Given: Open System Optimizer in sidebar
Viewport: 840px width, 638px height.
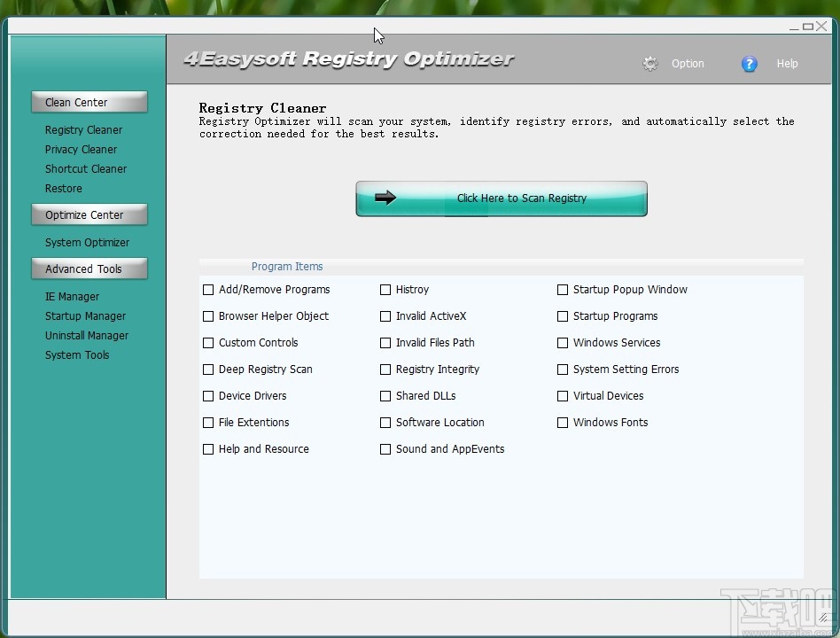Looking at the screenshot, I should 88,242.
